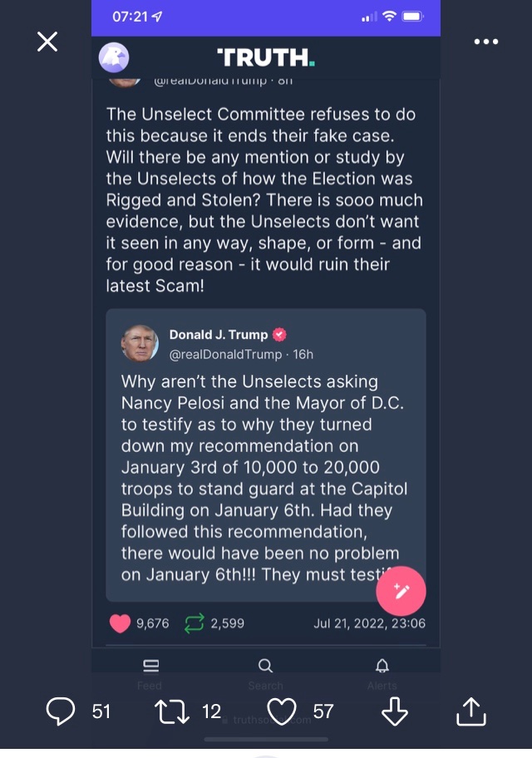Download the image with down arrow
This screenshot has height=758, width=532.
click(x=394, y=711)
